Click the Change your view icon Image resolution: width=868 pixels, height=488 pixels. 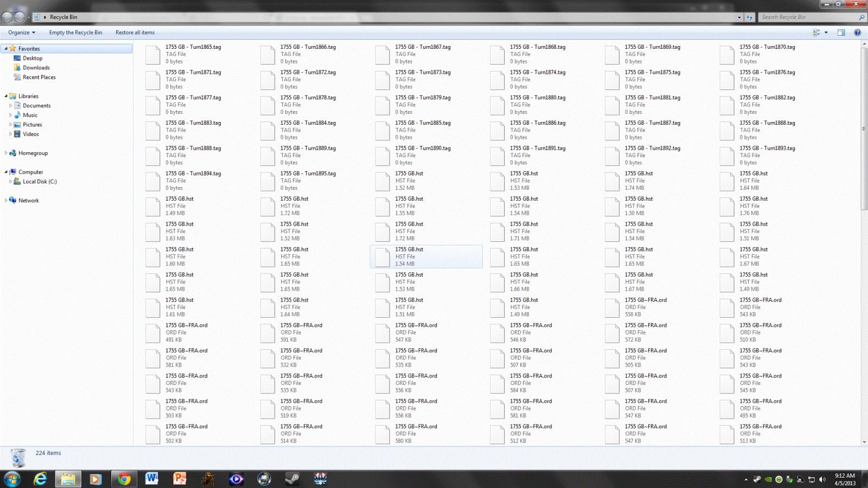(816, 33)
